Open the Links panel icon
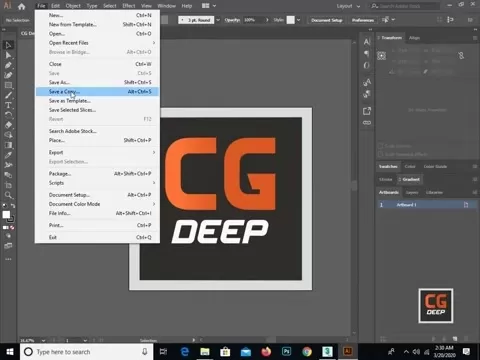The image size is (480, 360). coord(367,123)
